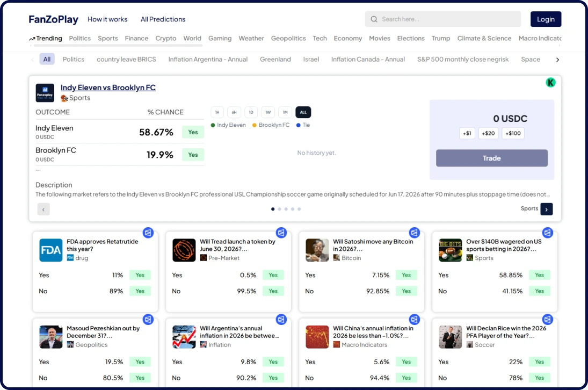Click the Fanzoplay icon beside Indy Eleven title
Viewport: 588px width, 390px height.
pyautogui.click(x=45, y=92)
